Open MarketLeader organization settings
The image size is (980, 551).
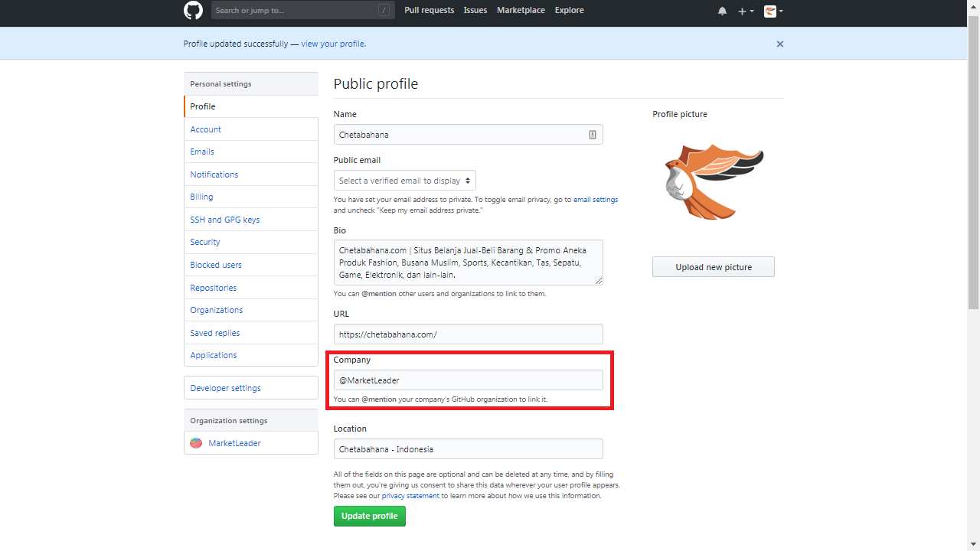pyautogui.click(x=251, y=443)
